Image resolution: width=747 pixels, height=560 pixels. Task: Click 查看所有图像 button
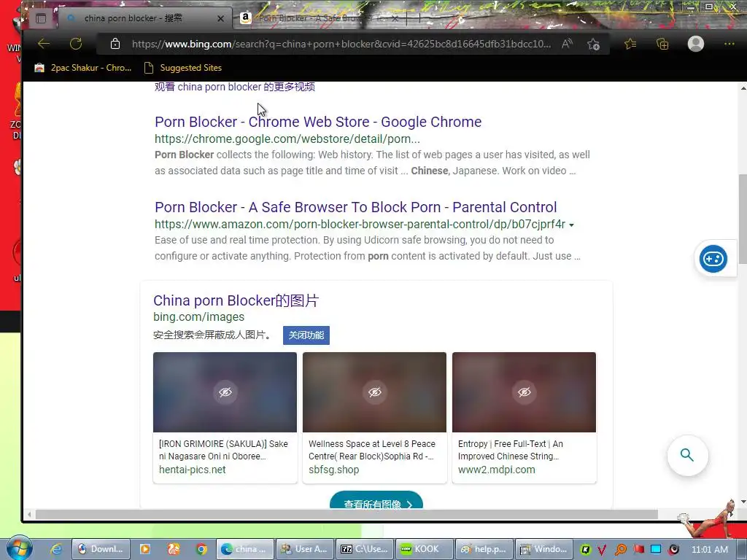pyautogui.click(x=376, y=501)
